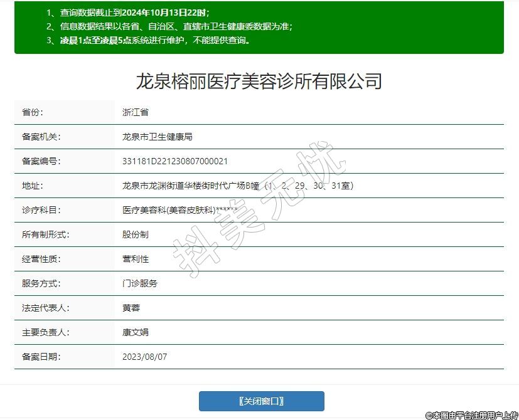519x420 pixels.
Task: Click the 法定代表人 row label
Action: pos(45,308)
